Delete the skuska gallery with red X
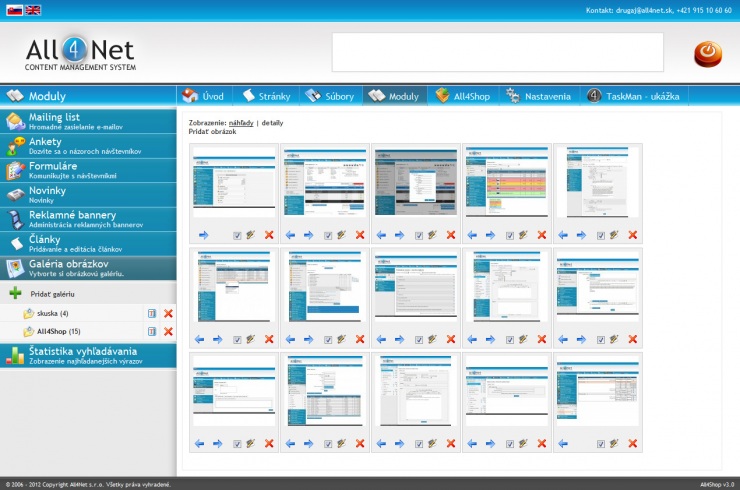Image resolution: width=740 pixels, height=490 pixels. [x=168, y=313]
